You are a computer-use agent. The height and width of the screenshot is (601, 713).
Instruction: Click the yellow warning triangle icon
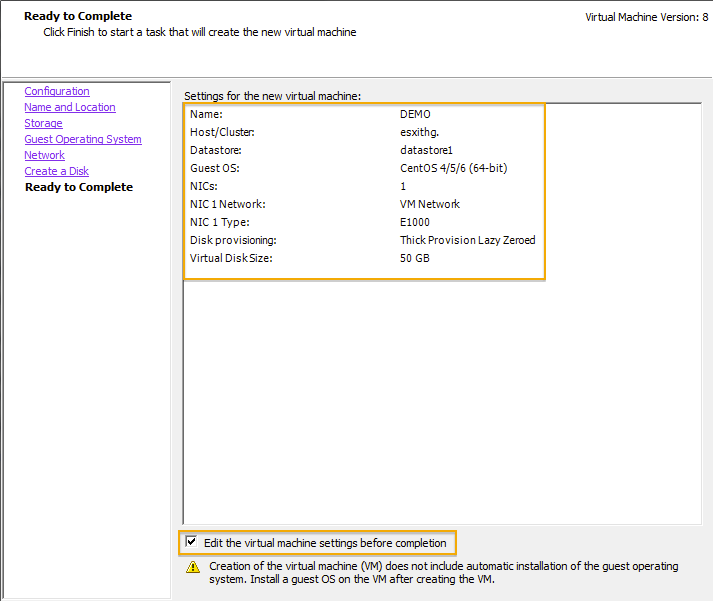(x=193, y=567)
